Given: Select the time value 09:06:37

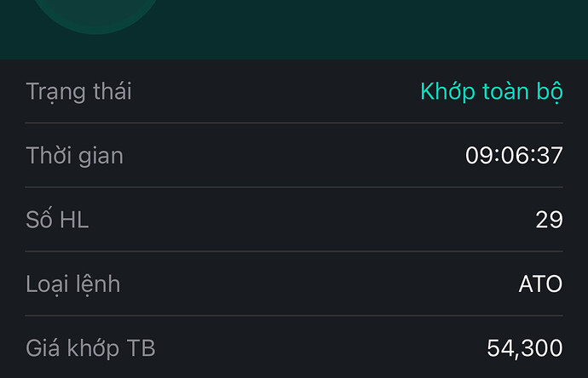Looking at the screenshot, I should point(514,156).
